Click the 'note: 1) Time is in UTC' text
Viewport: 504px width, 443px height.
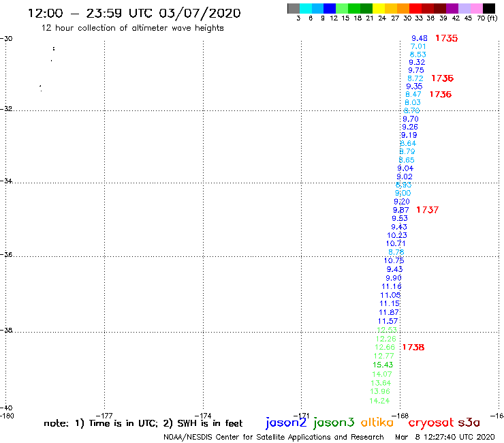coord(101,423)
